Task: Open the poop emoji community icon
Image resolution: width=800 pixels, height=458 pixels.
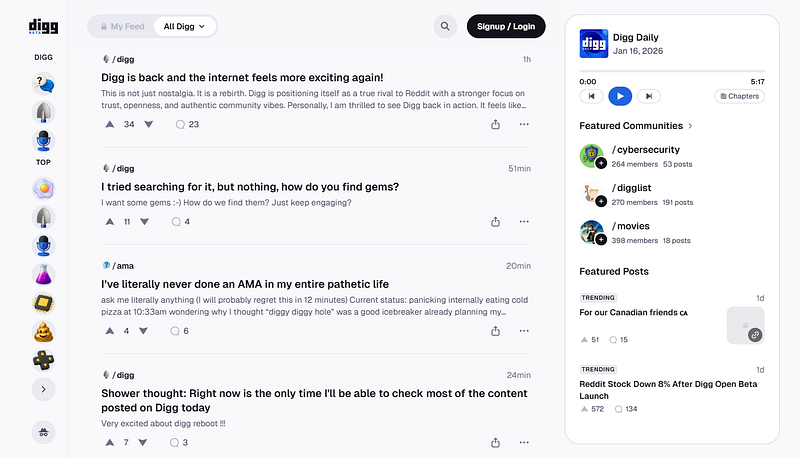Action: pyautogui.click(x=43, y=332)
